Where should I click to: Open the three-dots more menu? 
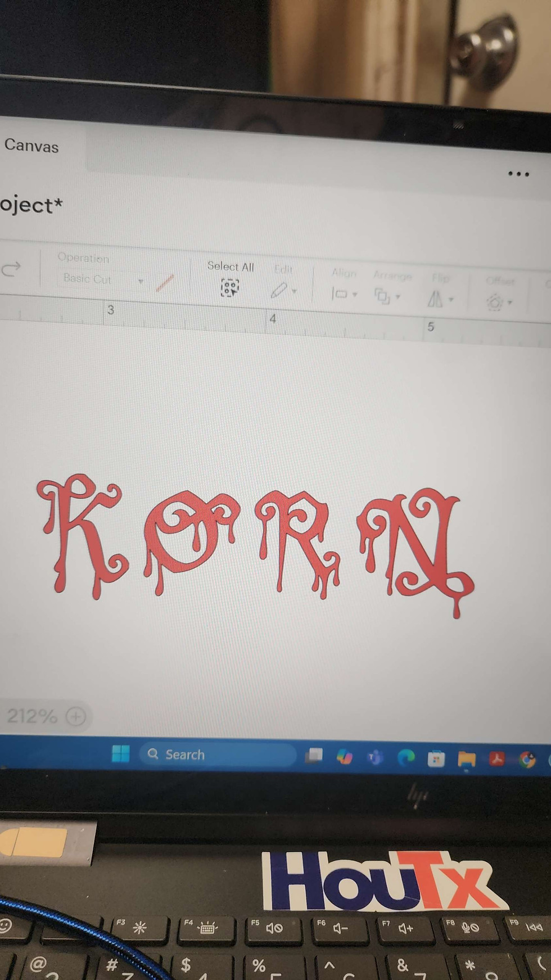518,174
